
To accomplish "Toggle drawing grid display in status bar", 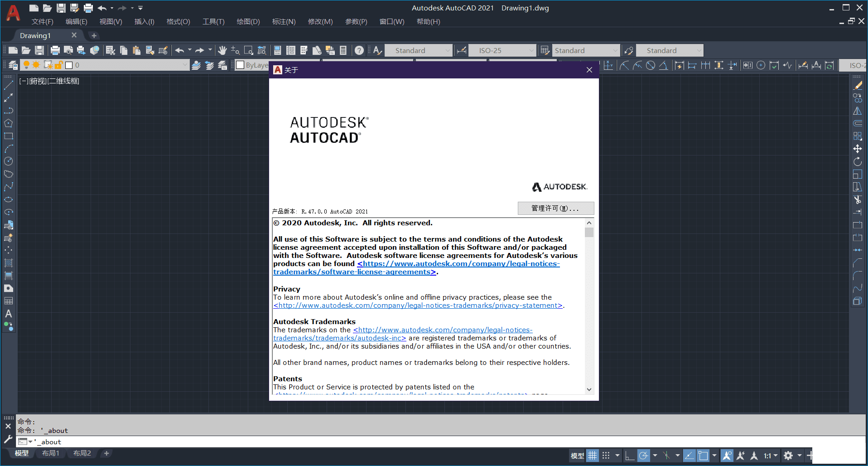I will [593, 456].
